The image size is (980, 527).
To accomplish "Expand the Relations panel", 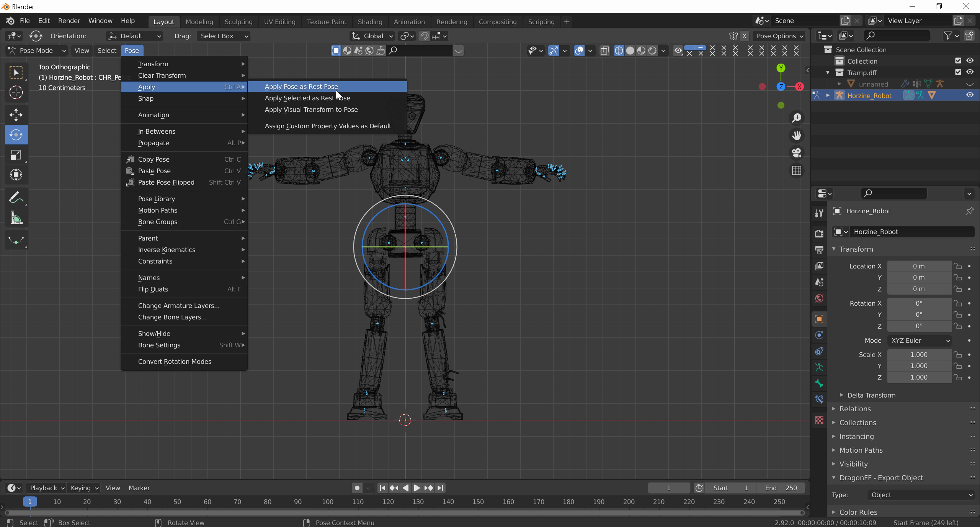I will [855, 409].
